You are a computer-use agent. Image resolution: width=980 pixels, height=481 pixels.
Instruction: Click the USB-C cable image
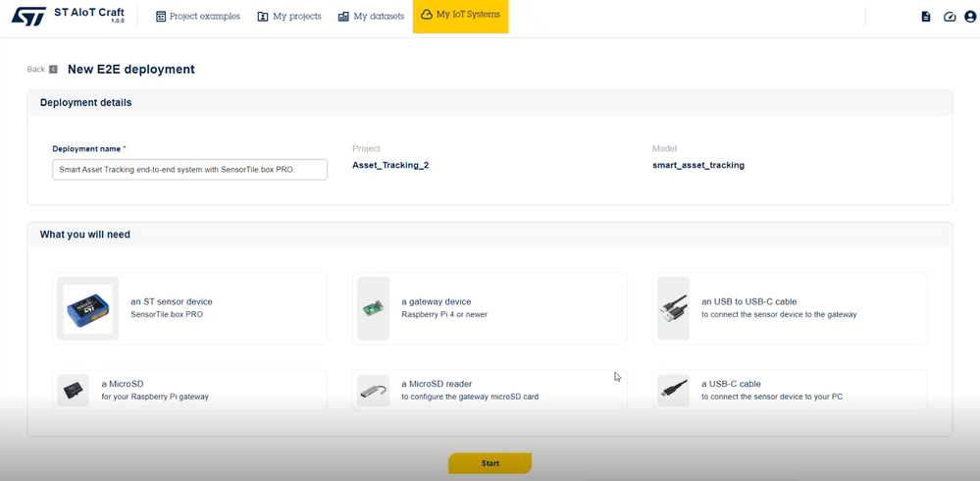673,391
